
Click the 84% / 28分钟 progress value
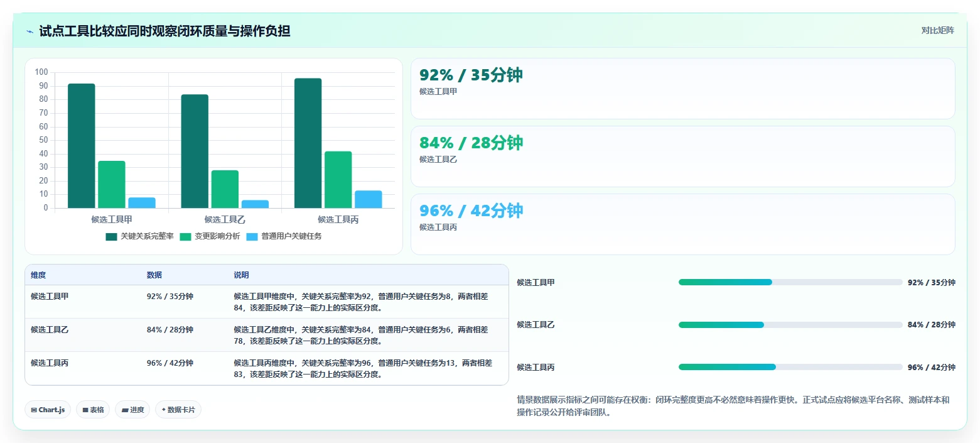tap(932, 325)
